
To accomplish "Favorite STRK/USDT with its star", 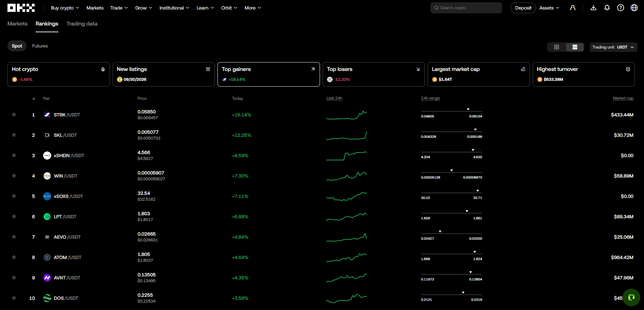I will coord(14,114).
